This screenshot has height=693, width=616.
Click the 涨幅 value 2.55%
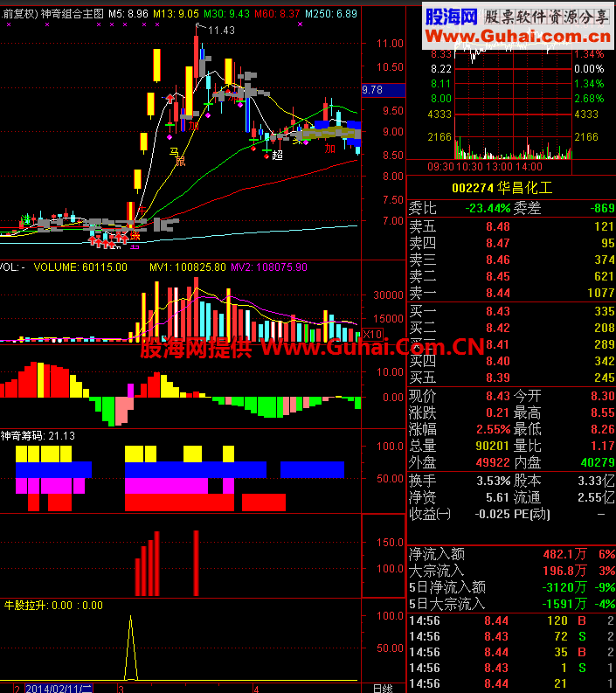point(493,429)
